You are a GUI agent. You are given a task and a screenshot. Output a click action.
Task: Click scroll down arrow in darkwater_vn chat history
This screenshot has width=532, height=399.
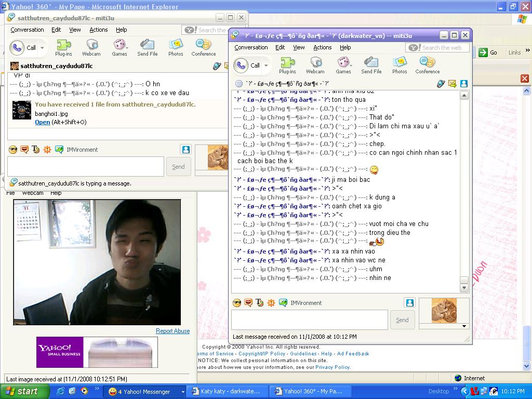[x=464, y=288]
